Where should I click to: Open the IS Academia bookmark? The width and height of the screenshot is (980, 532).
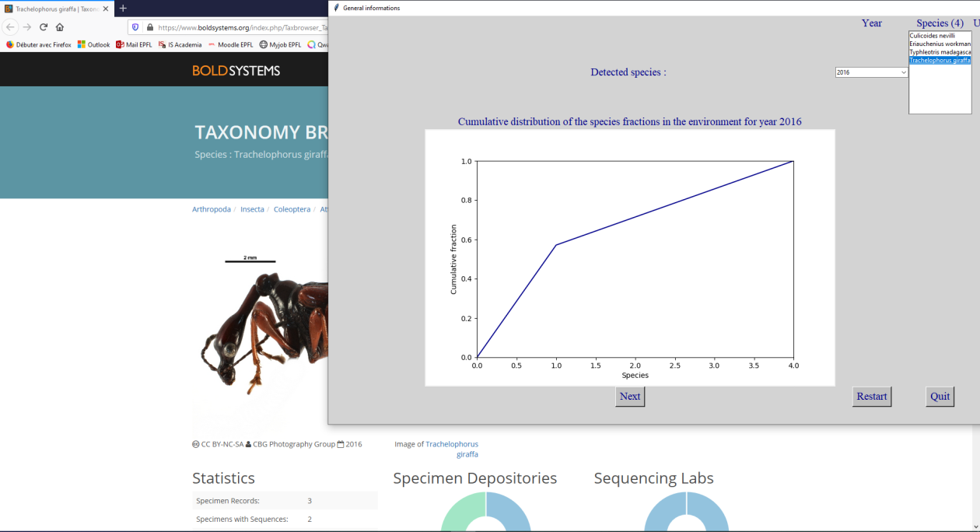(x=180, y=44)
